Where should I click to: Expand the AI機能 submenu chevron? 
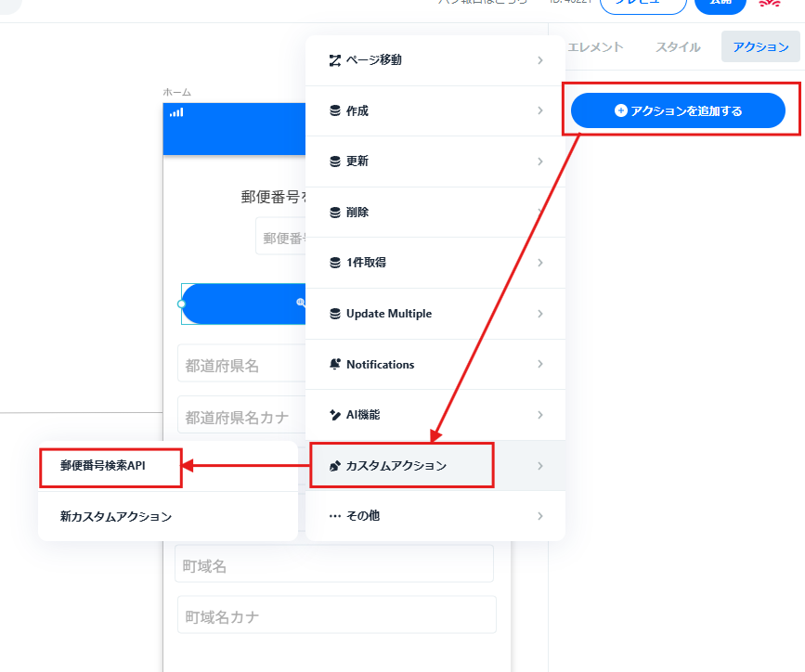(x=540, y=414)
